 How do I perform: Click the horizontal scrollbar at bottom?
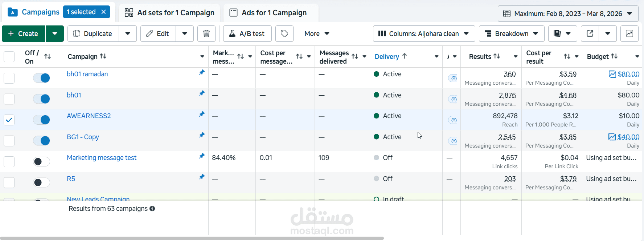click(x=192, y=238)
